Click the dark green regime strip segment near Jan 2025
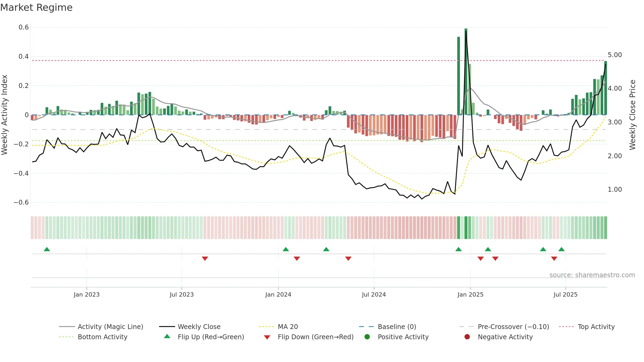 tap(466, 228)
